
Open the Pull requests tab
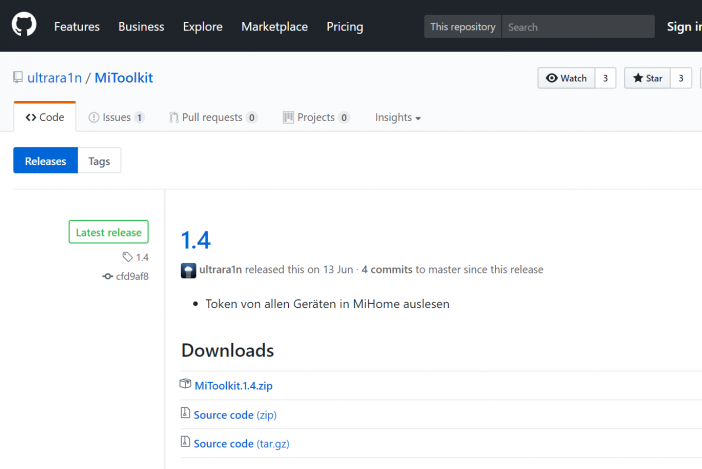(x=213, y=117)
